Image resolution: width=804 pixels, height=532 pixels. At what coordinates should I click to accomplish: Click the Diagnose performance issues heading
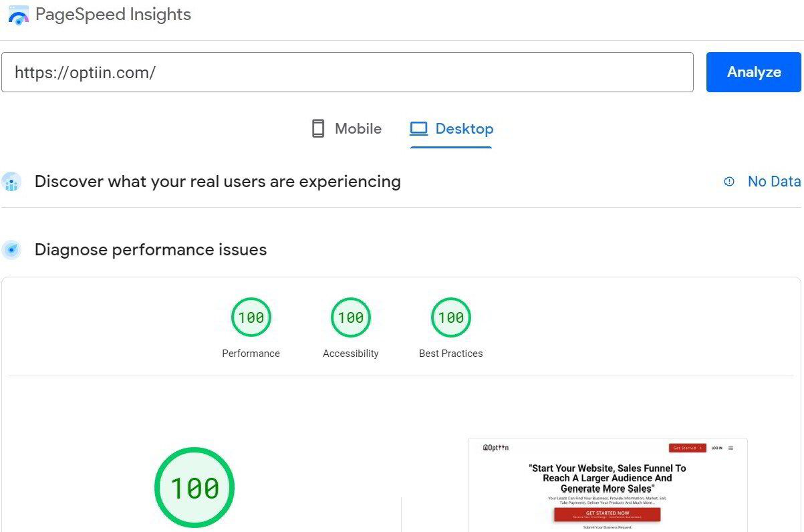pos(150,249)
